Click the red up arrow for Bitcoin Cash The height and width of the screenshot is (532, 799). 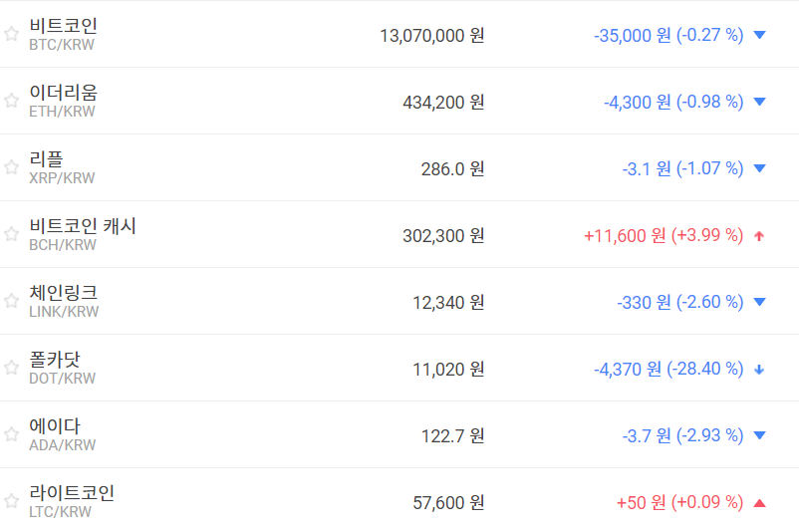click(x=759, y=236)
